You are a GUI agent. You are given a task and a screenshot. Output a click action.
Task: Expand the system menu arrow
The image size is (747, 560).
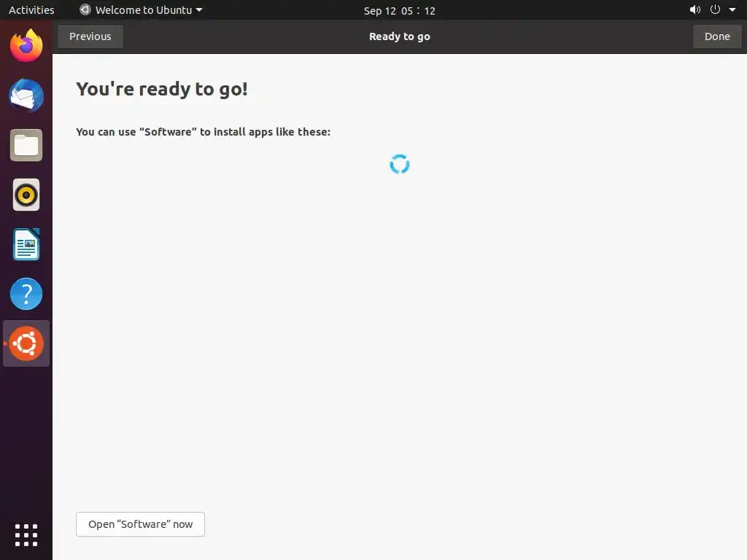tap(732, 9)
